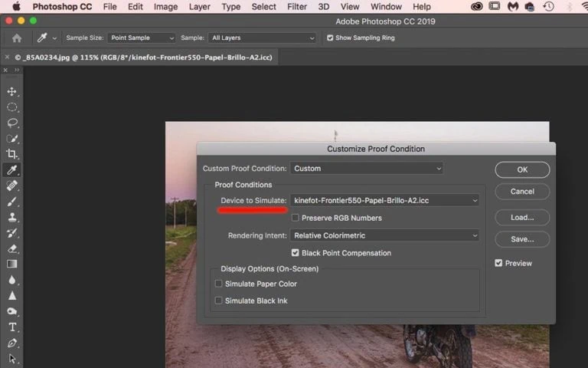The image size is (588, 368).
Task: Open the 3D menu
Action: point(324,7)
